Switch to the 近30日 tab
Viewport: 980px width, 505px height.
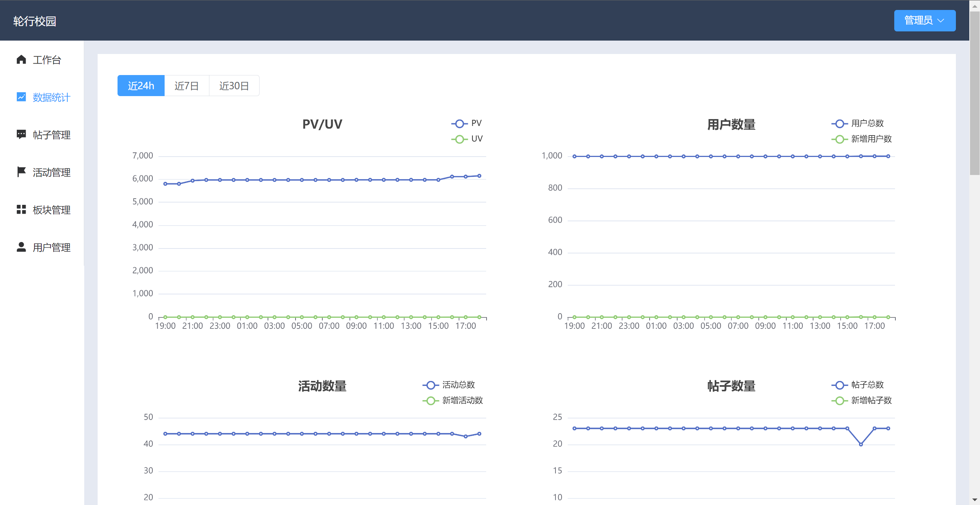(x=234, y=86)
